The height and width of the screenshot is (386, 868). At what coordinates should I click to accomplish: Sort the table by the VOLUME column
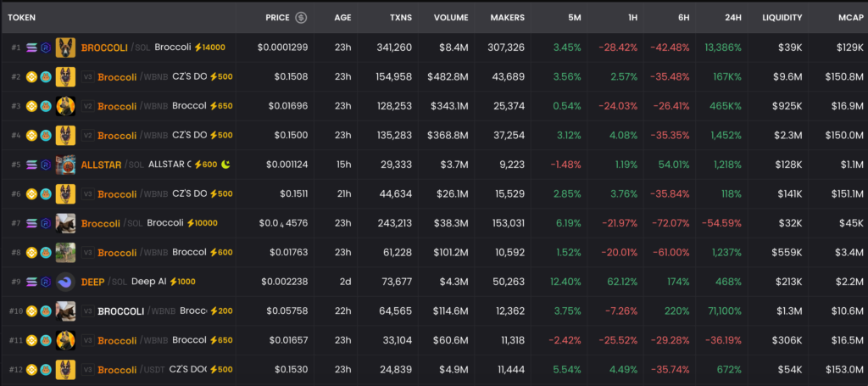(x=450, y=17)
